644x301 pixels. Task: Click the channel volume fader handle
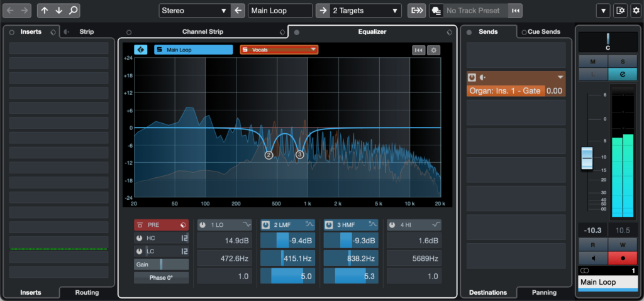click(x=587, y=158)
